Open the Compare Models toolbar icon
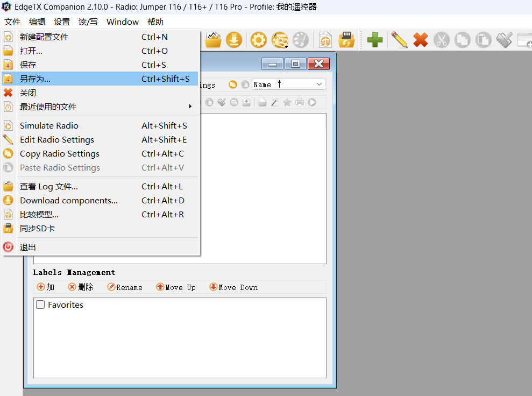The width and height of the screenshot is (532, 396). click(x=325, y=40)
